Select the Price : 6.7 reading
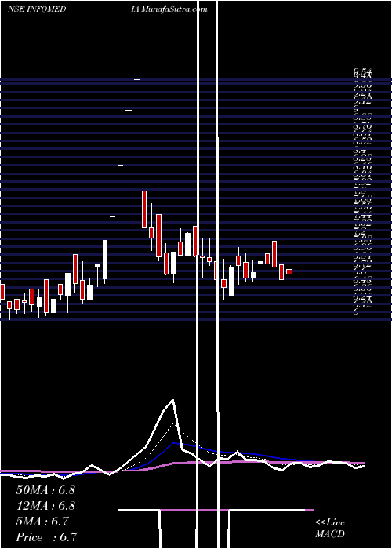The height and width of the screenshot is (549, 392). pos(46,537)
